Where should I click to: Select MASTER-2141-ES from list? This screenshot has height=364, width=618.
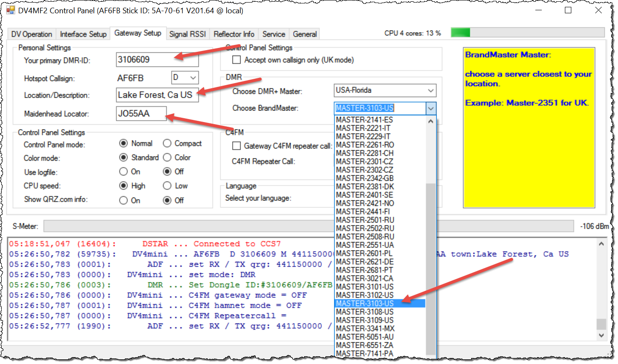(380, 119)
